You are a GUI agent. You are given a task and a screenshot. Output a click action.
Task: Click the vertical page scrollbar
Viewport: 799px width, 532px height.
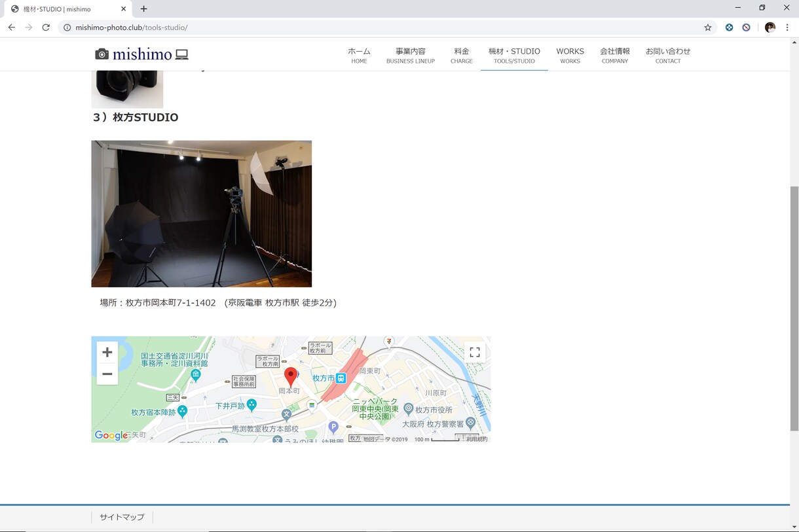pos(794,309)
